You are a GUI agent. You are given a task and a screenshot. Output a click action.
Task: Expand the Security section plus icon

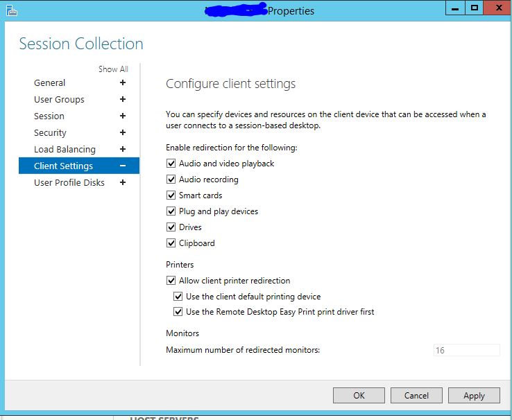click(123, 132)
